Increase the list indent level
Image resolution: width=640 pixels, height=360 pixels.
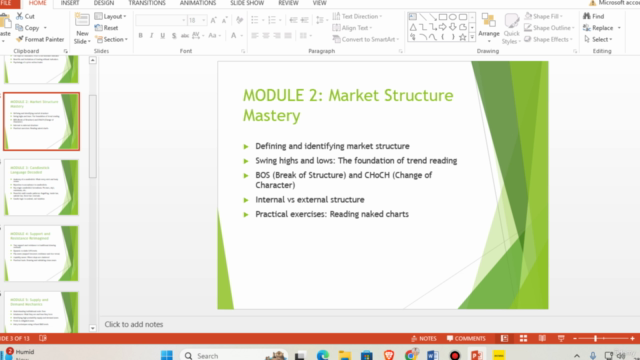(304, 20)
